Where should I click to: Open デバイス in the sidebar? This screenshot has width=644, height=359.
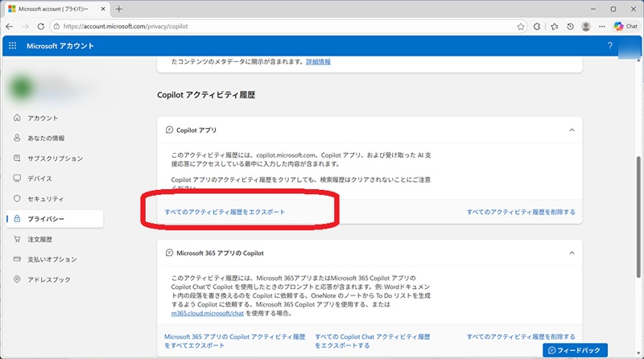point(55,178)
